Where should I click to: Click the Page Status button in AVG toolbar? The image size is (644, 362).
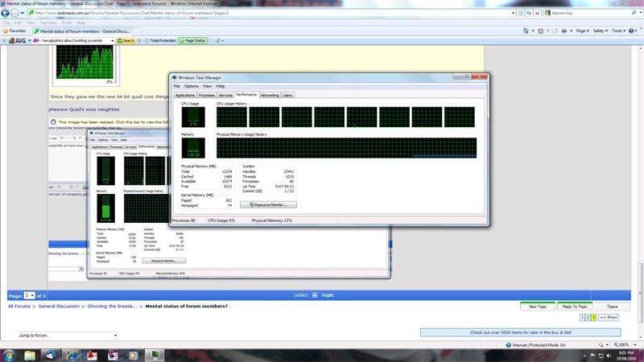click(x=192, y=39)
